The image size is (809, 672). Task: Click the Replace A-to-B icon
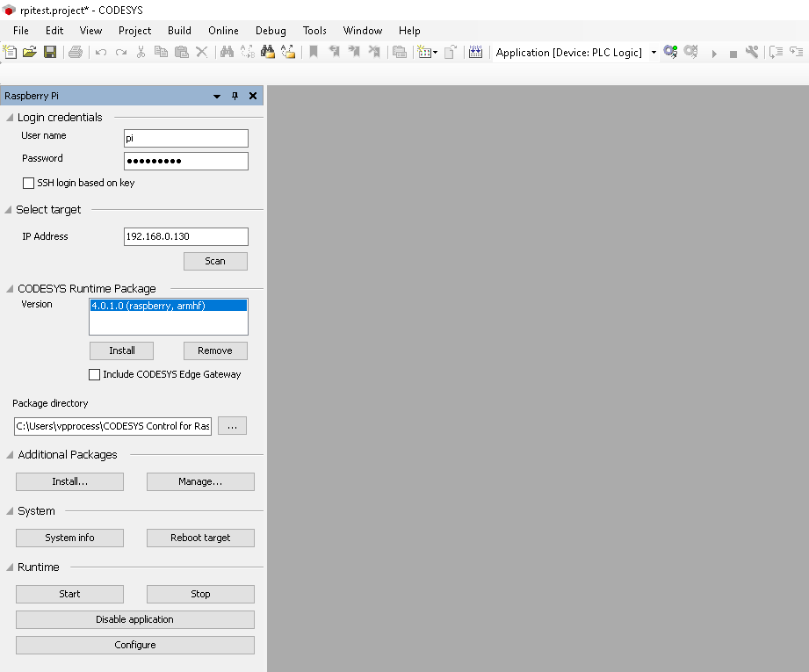click(247, 52)
